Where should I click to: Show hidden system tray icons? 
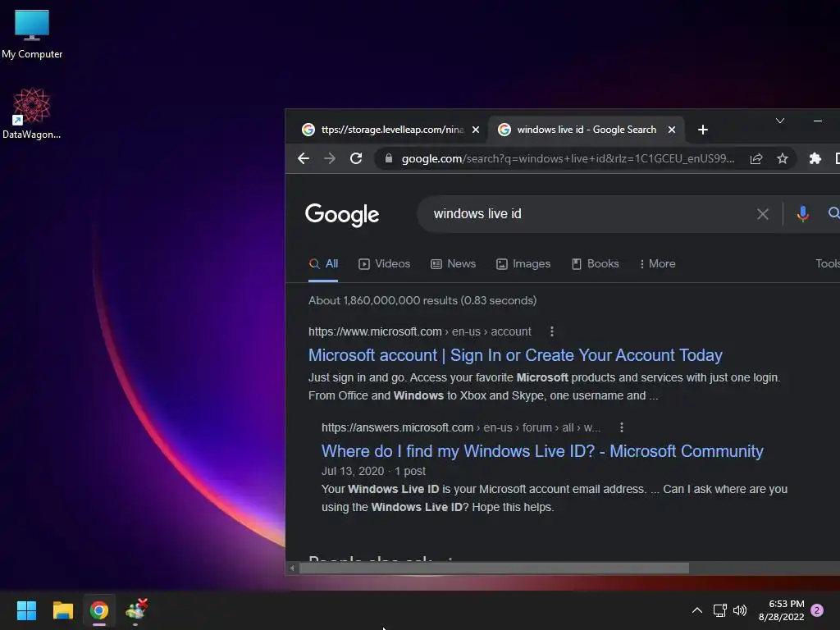coord(697,610)
